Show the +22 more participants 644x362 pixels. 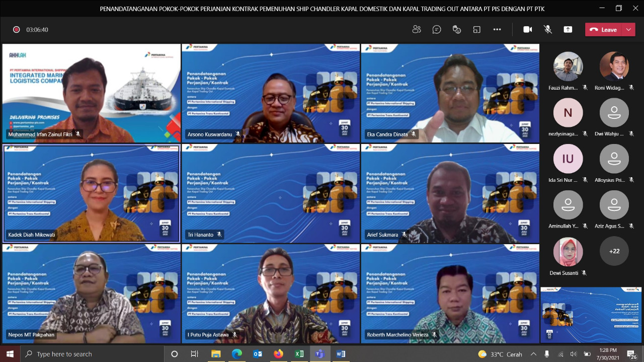click(614, 251)
